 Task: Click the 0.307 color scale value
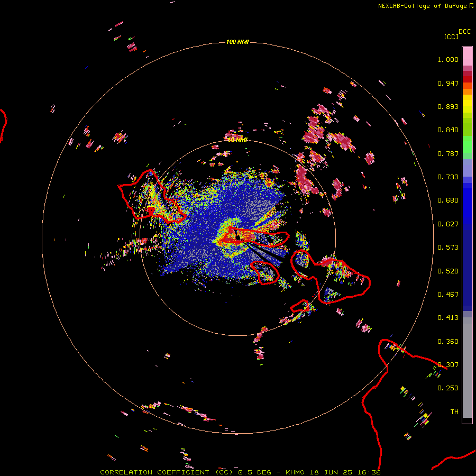coord(448,365)
